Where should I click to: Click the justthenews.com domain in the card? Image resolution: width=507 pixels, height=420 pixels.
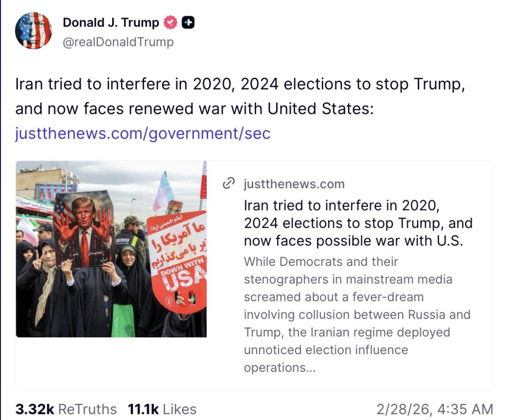coord(294,184)
